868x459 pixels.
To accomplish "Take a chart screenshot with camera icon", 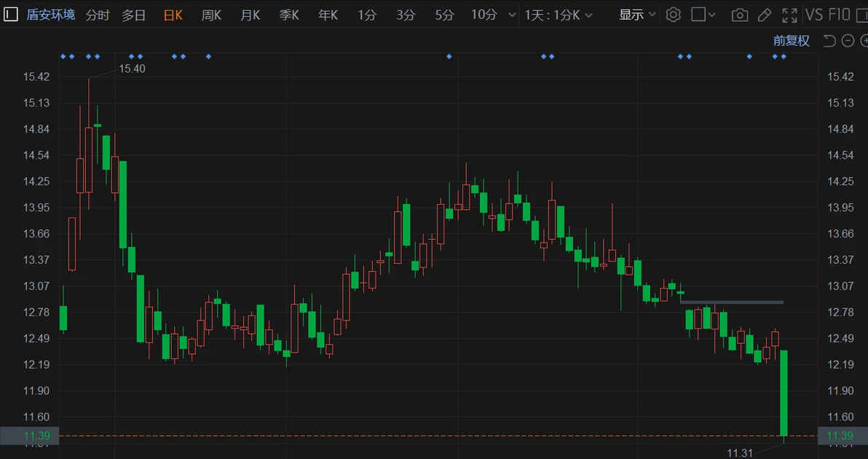I will [739, 15].
